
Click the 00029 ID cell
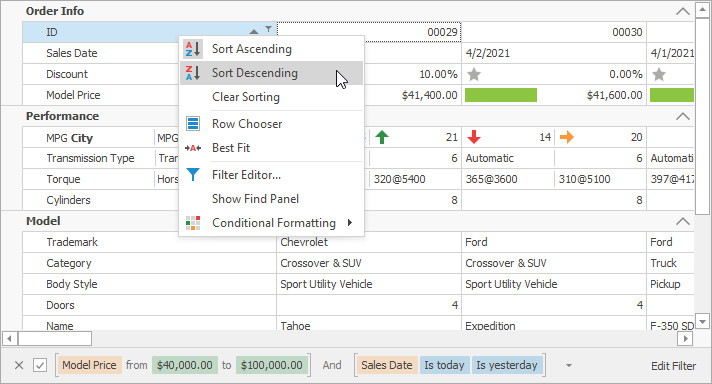[369, 32]
